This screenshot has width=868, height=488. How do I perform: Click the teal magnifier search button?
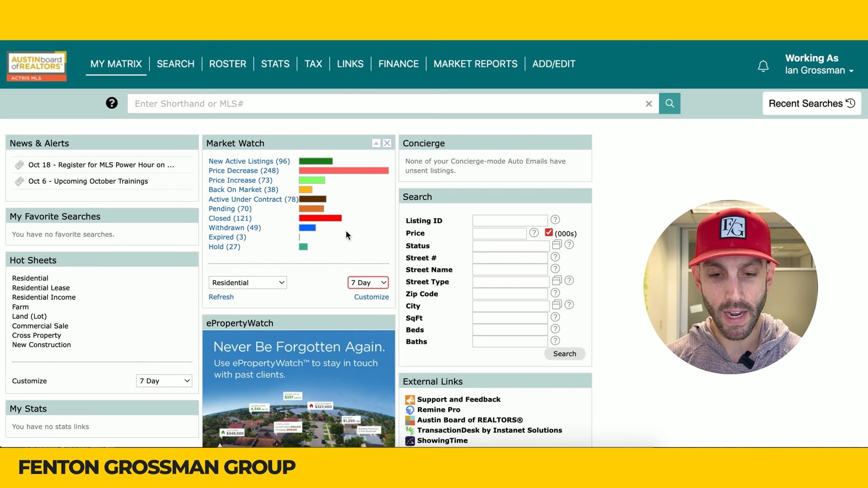pos(670,103)
